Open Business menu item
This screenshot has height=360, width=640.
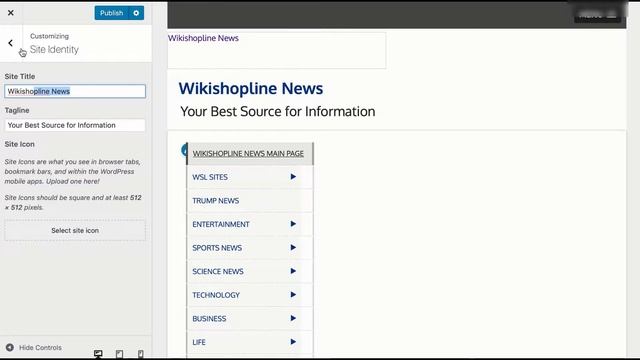click(209, 319)
